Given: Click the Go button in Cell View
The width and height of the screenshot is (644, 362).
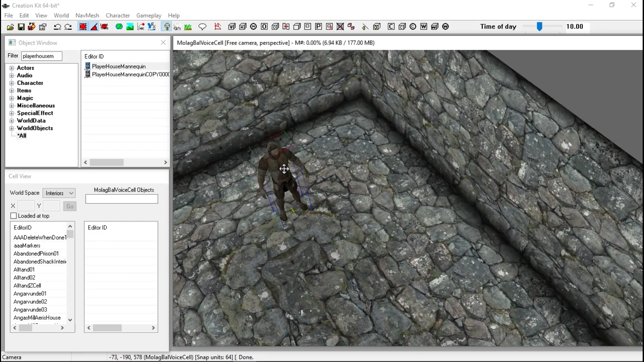Looking at the screenshot, I should tap(70, 206).
